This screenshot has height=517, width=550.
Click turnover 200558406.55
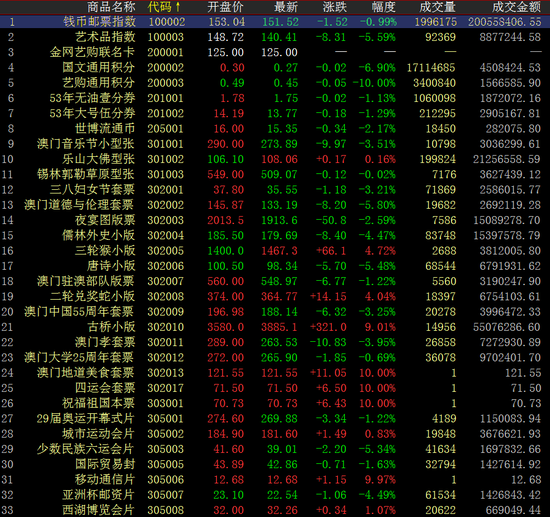[x=505, y=22]
